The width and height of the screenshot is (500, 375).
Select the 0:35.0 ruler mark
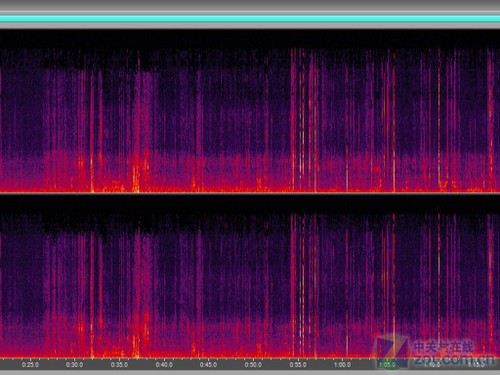coord(119,365)
